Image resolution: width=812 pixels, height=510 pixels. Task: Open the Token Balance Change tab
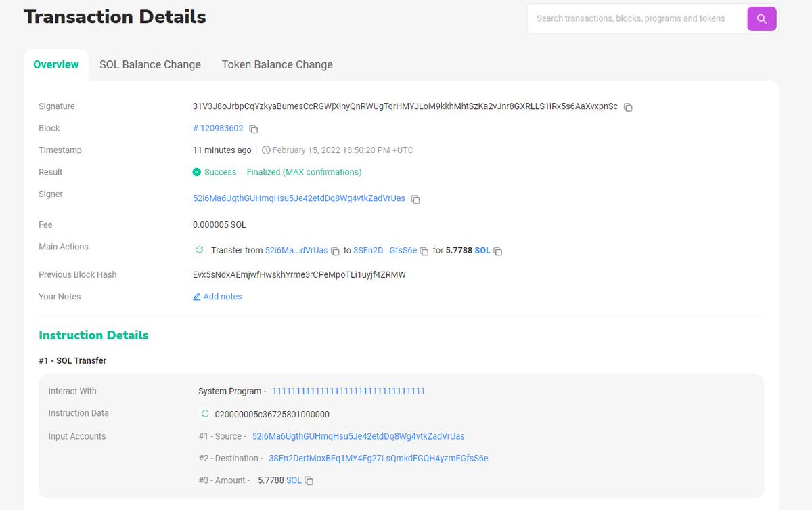tap(277, 64)
